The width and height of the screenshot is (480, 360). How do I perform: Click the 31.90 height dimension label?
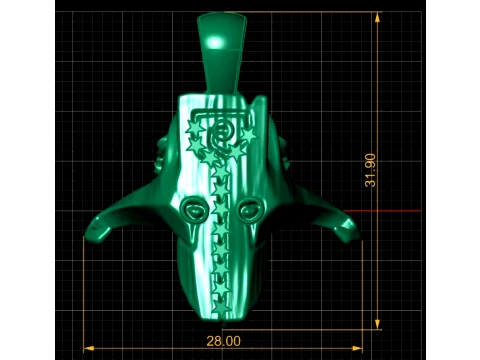370,170
